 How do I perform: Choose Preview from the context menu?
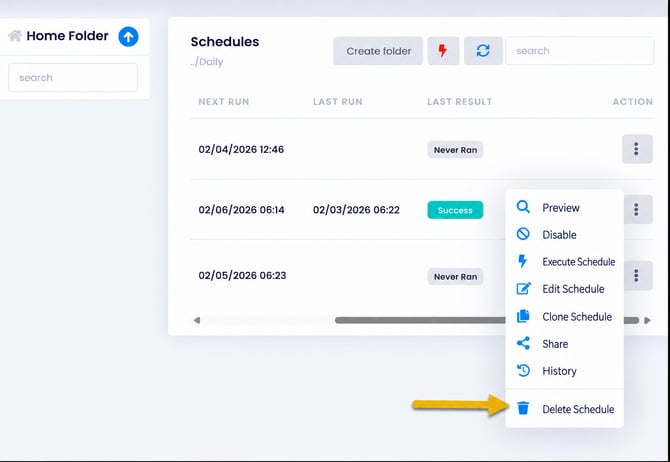pos(564,208)
